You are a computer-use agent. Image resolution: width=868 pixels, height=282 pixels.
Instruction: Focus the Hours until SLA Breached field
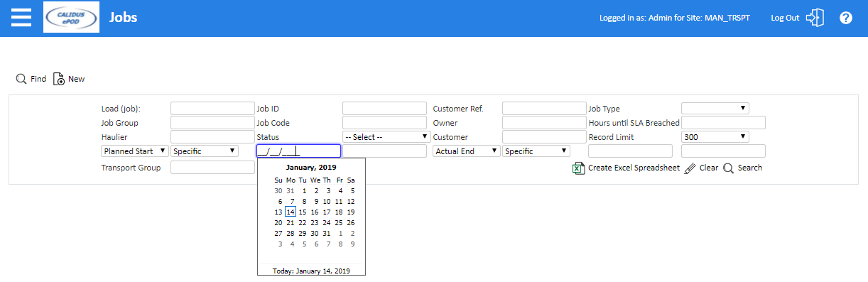(x=723, y=122)
